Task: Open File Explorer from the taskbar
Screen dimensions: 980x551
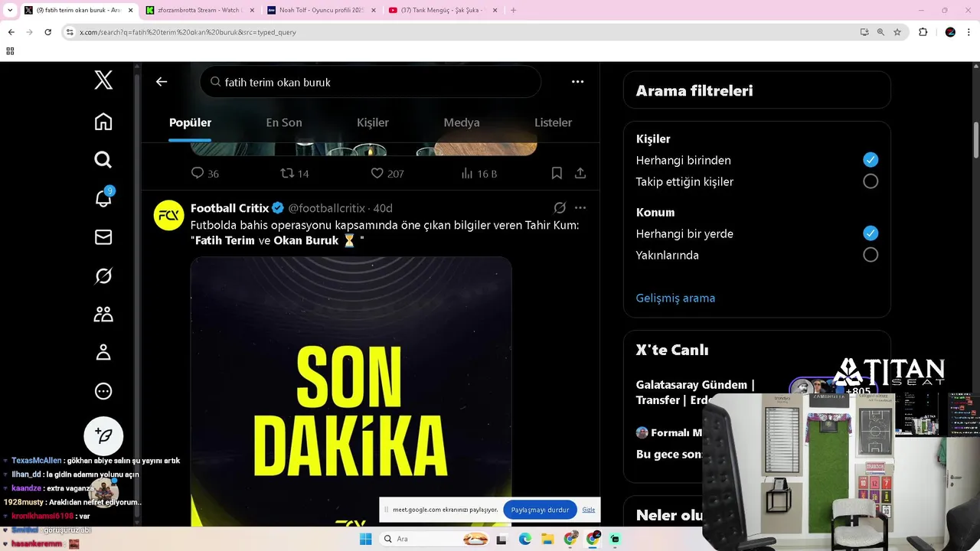Action: (x=547, y=539)
